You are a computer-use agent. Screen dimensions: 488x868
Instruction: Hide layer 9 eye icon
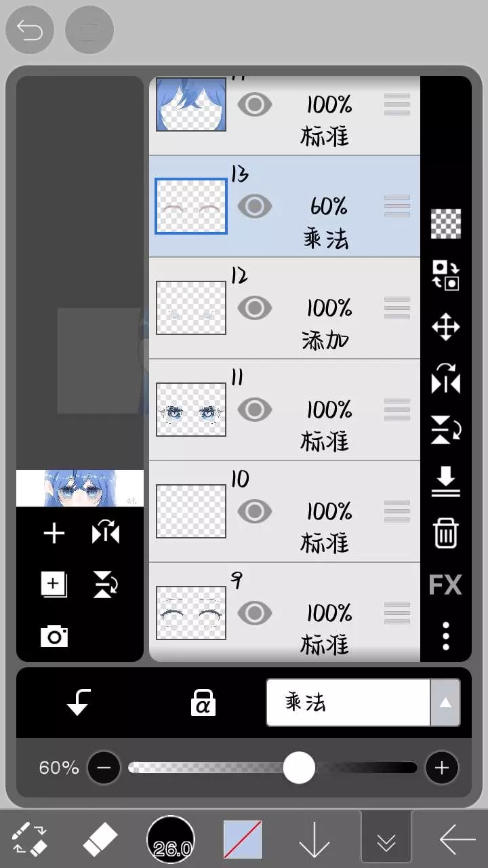255,613
